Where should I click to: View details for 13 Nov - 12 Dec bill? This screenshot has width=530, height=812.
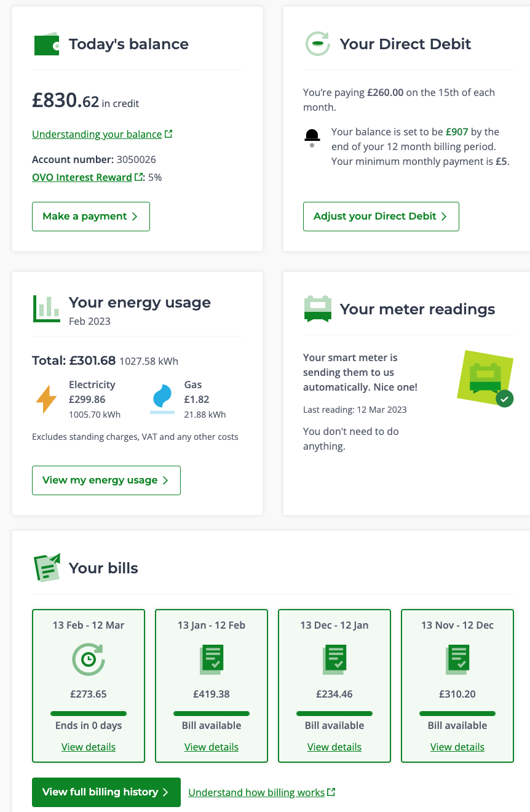point(457,747)
